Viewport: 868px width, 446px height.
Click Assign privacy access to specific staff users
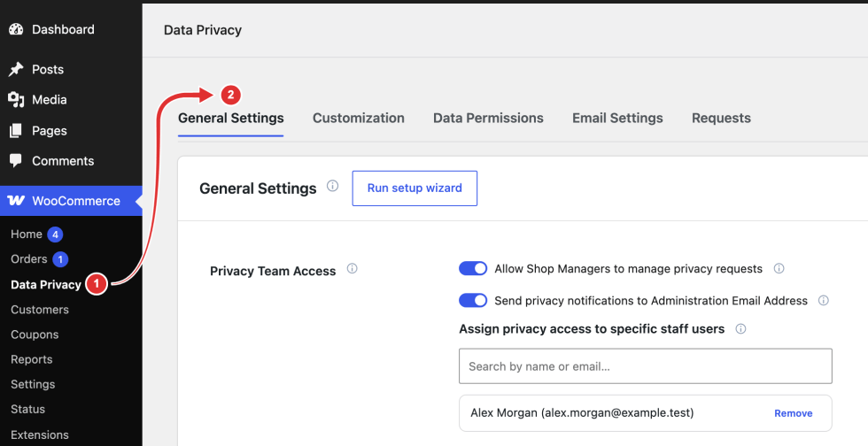tap(592, 328)
